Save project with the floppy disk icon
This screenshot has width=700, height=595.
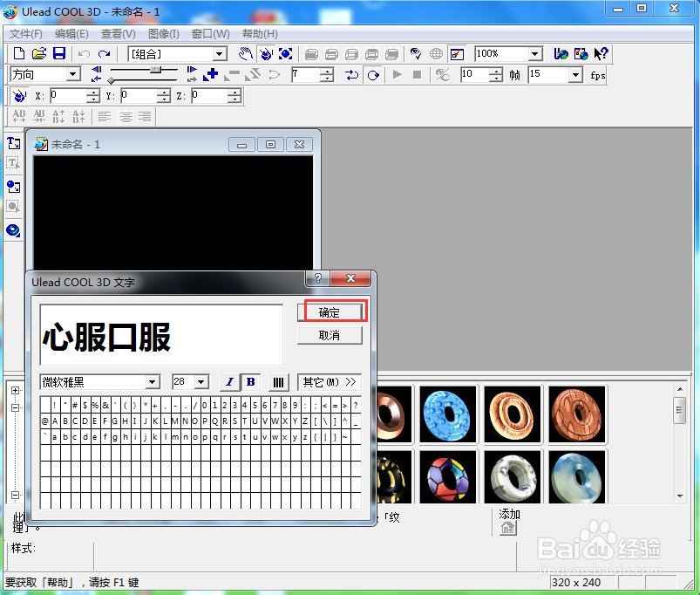pos(59,53)
